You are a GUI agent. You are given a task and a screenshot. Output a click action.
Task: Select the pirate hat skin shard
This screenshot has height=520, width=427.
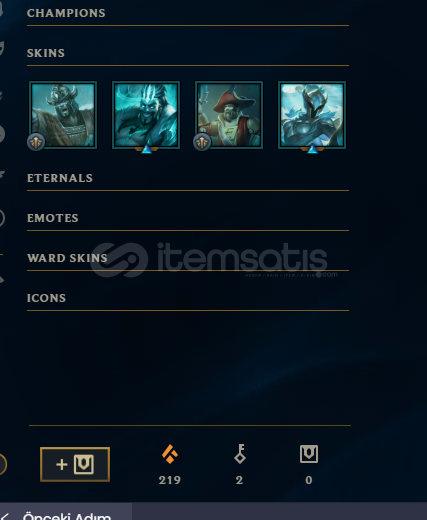229,115
